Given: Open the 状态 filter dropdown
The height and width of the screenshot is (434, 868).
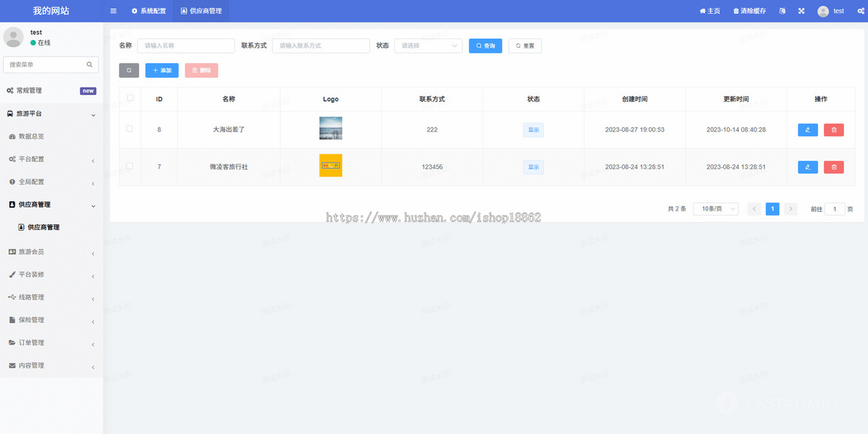Looking at the screenshot, I should coord(429,45).
